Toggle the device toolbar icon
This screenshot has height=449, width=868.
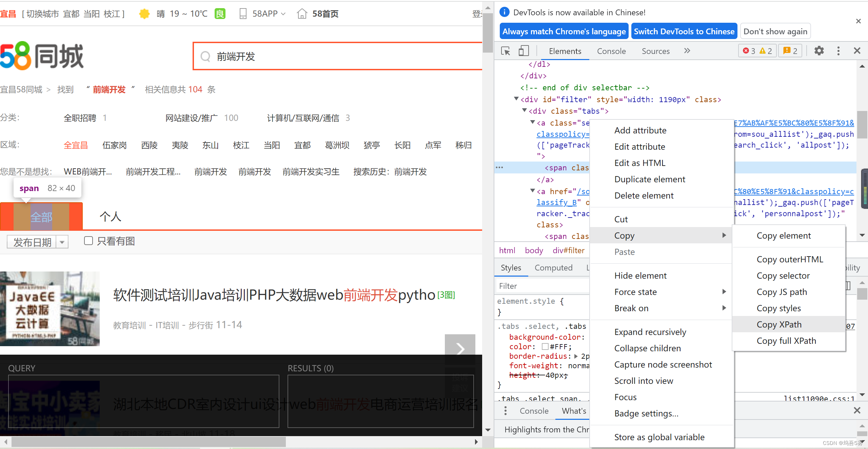pyautogui.click(x=524, y=51)
